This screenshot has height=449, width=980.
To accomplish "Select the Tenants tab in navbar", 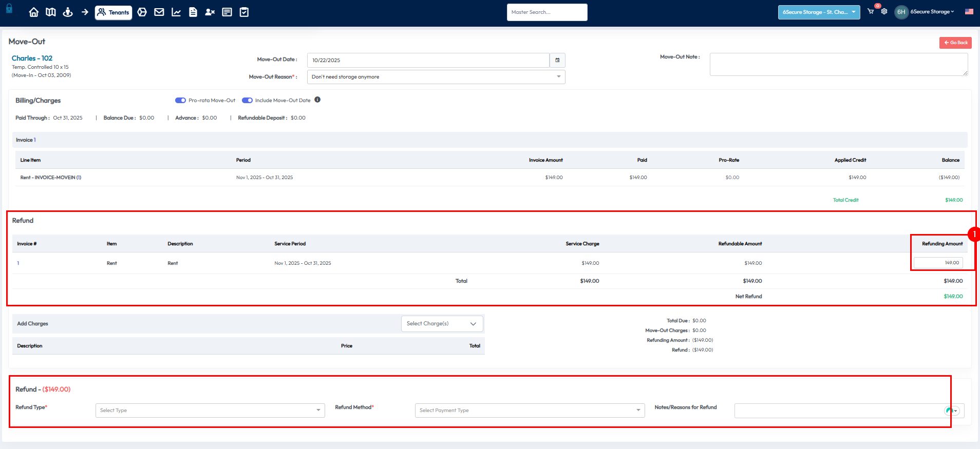I will tap(114, 12).
